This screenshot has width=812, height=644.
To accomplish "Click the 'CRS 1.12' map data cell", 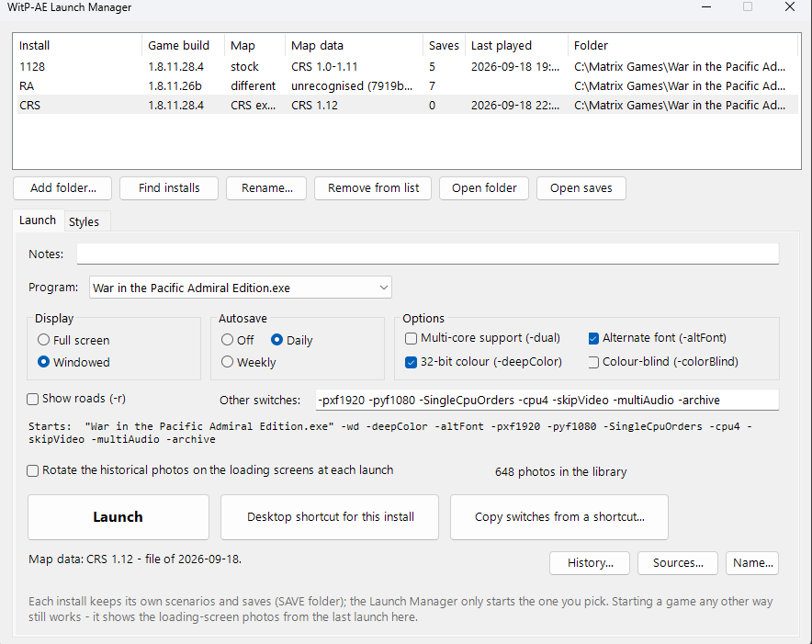I will tap(314, 105).
